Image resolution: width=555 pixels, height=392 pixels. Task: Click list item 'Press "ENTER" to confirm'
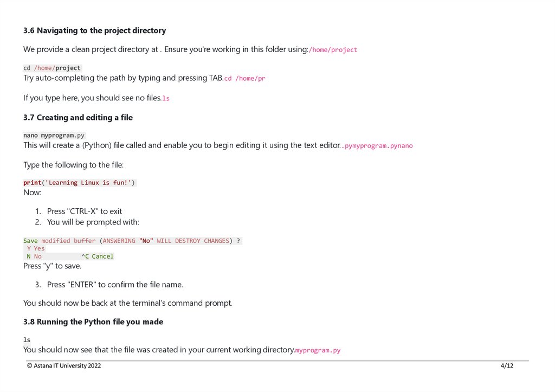[115, 285]
